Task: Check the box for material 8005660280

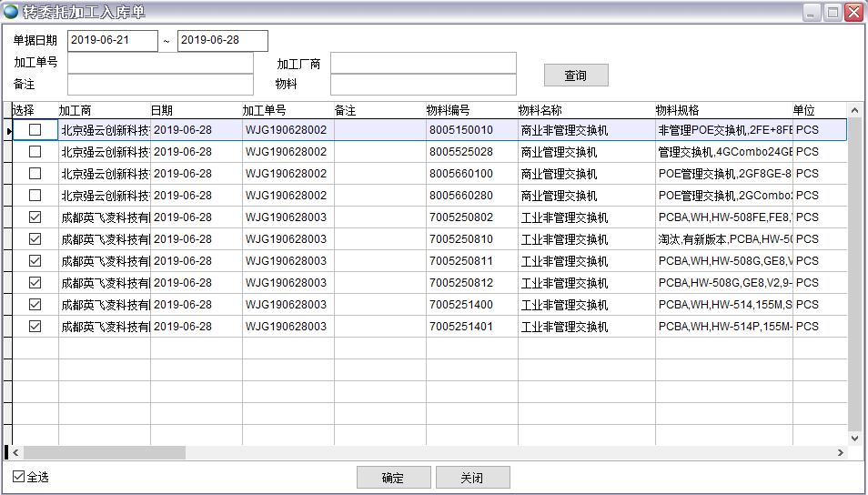Action: 35,196
